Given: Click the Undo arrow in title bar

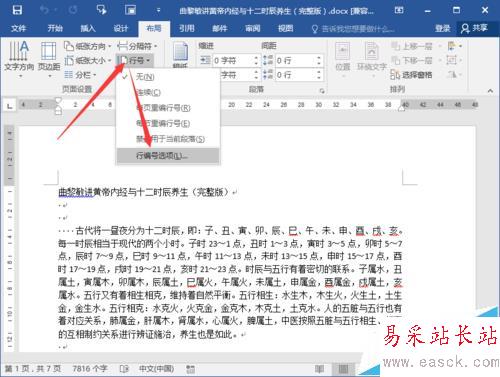Looking at the screenshot, I should click(x=44, y=10).
